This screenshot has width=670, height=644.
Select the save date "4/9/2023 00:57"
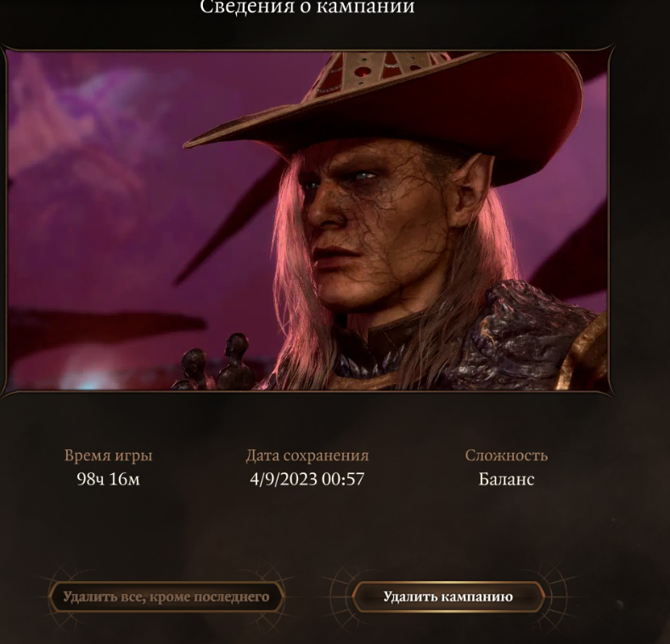pyautogui.click(x=307, y=479)
